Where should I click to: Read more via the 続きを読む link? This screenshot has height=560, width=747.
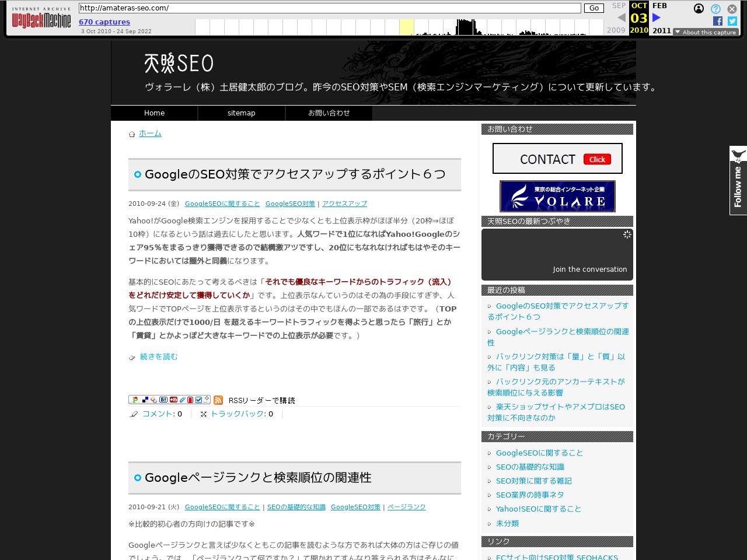(158, 356)
